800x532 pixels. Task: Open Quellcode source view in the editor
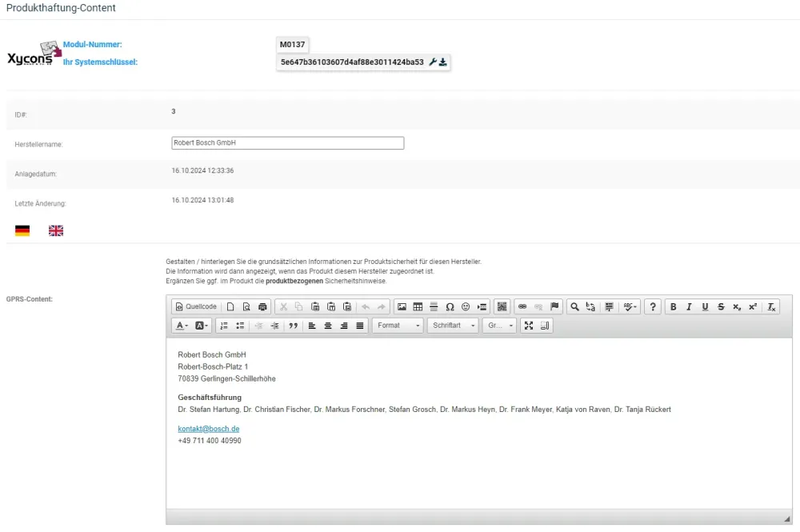196,306
